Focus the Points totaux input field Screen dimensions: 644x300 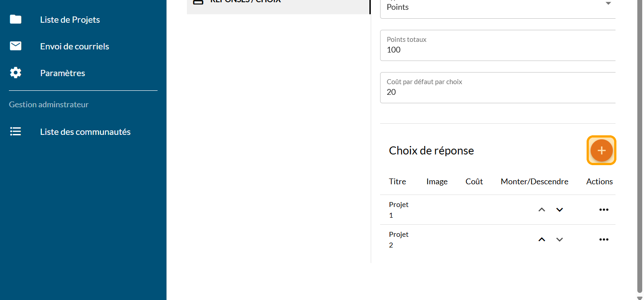pyautogui.click(x=498, y=49)
